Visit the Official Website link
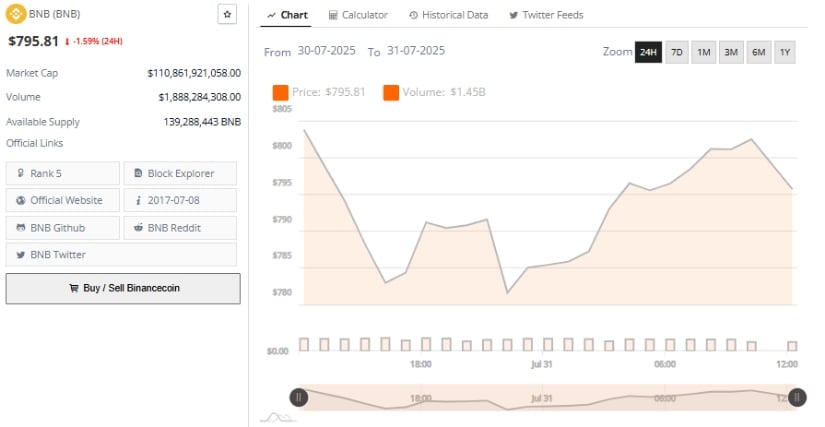825x427 pixels. point(63,200)
